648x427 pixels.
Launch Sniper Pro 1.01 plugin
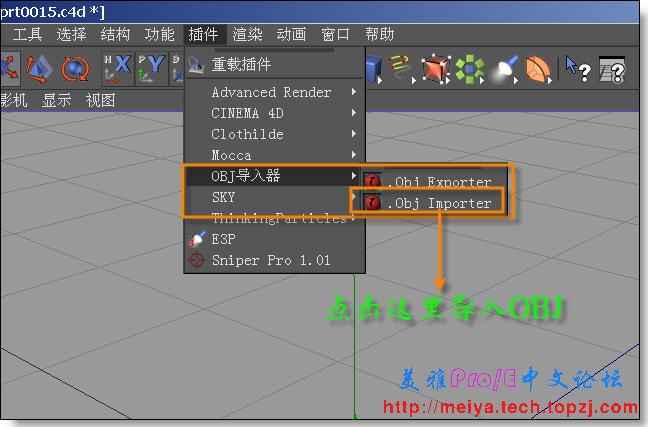pos(274,260)
